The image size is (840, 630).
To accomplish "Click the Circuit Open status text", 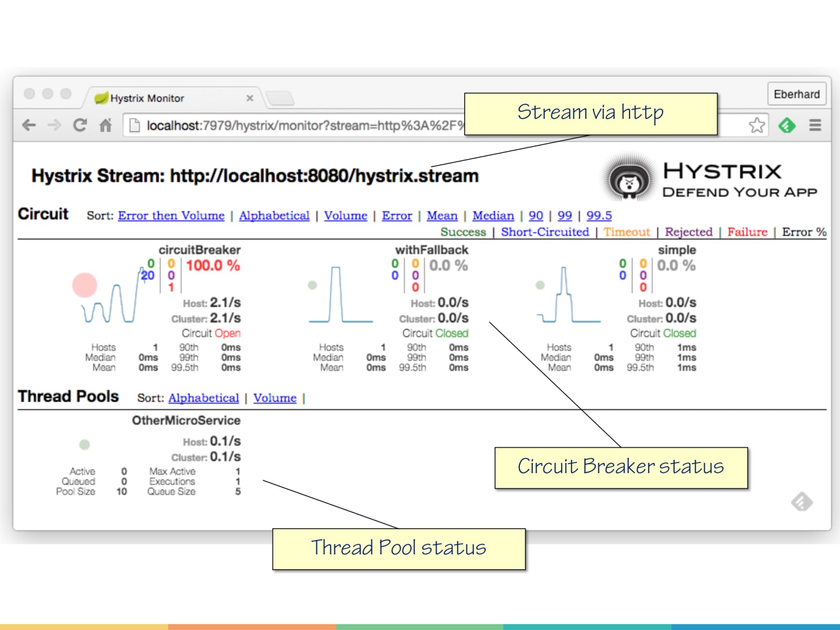I will coord(211,333).
